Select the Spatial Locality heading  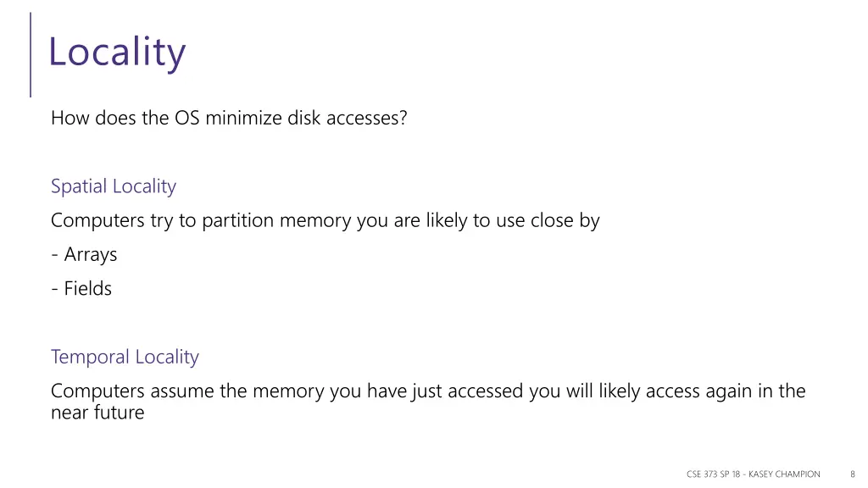pyautogui.click(x=114, y=186)
